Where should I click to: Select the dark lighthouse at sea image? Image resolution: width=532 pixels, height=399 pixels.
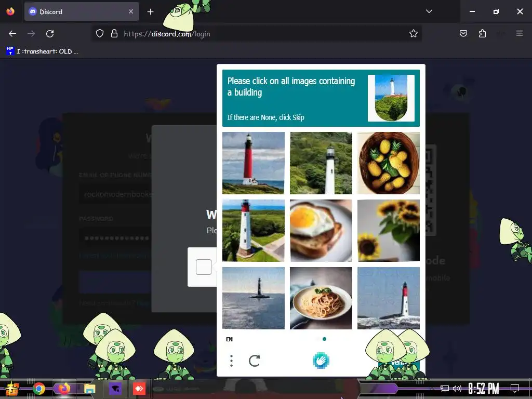click(254, 298)
